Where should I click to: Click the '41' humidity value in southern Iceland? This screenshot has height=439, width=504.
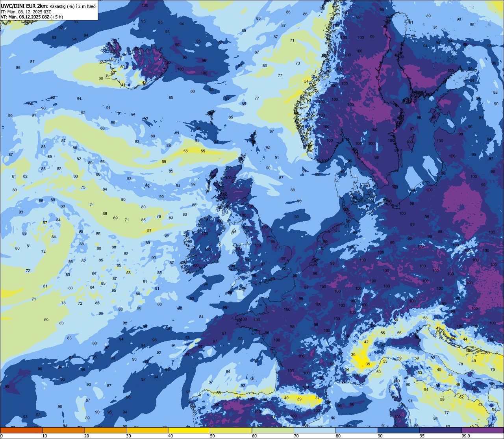coord(123,85)
